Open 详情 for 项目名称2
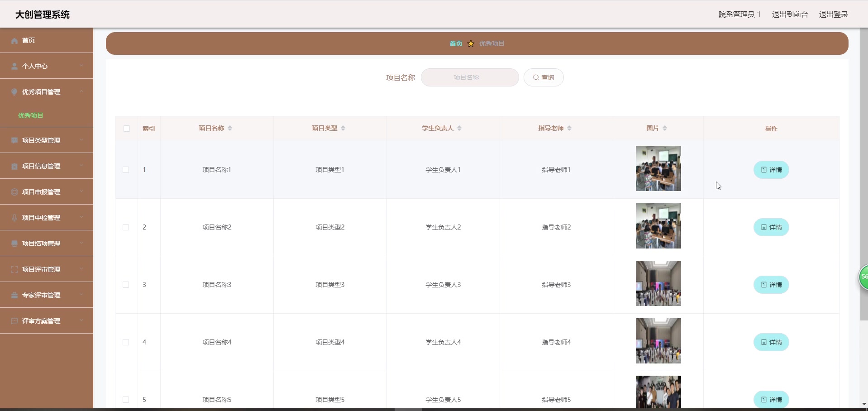This screenshot has height=411, width=868. coord(771,227)
